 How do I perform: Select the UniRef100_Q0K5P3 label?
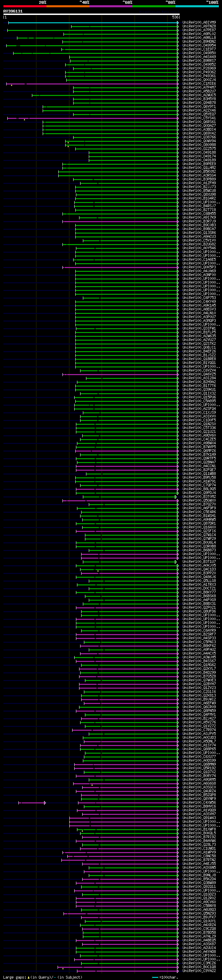(x=199, y=267)
